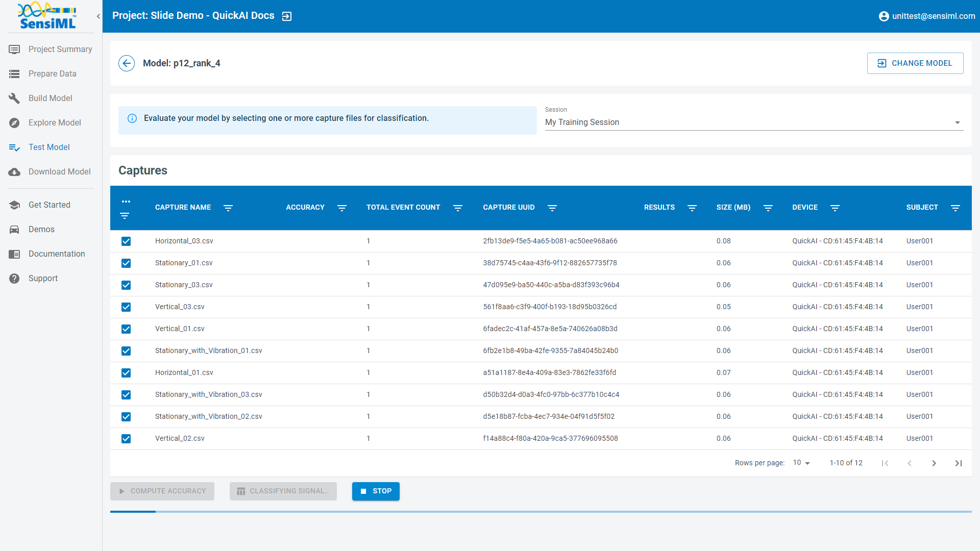Filter the Device column
Image resolution: width=980 pixels, height=551 pixels.
point(835,208)
